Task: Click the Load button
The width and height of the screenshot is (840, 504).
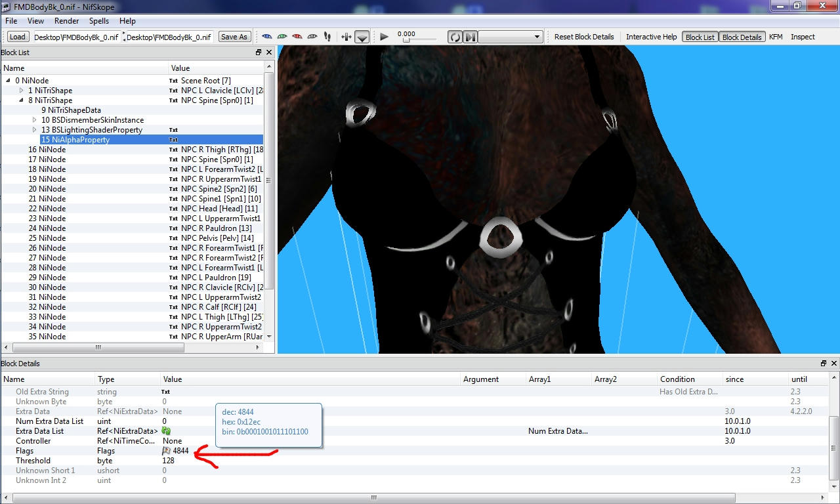Action: (x=18, y=37)
